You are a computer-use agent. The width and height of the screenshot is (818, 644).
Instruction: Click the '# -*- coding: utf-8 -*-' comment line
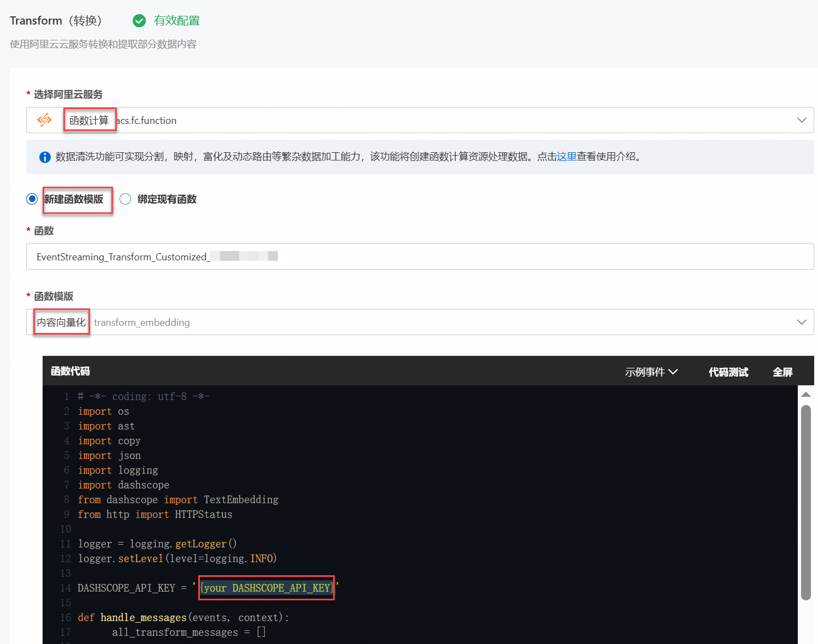[144, 396]
